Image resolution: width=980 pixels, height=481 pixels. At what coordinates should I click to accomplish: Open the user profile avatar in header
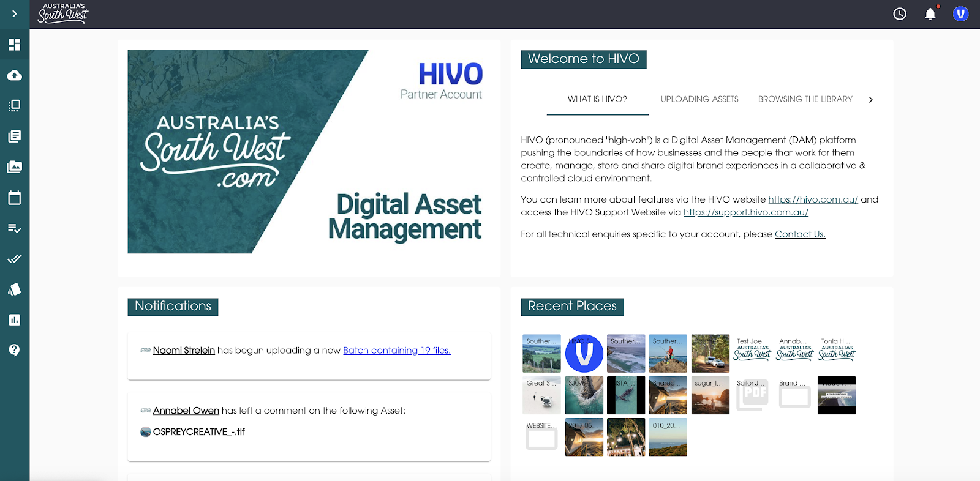960,13
